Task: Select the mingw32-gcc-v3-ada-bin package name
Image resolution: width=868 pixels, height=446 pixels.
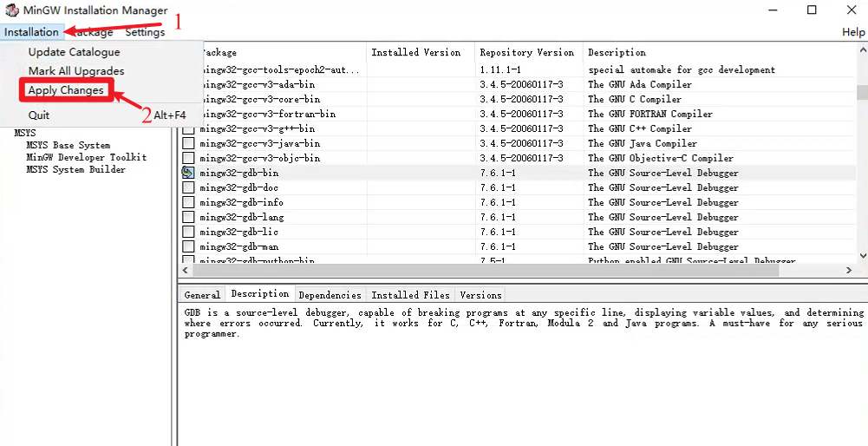Action: [x=258, y=84]
